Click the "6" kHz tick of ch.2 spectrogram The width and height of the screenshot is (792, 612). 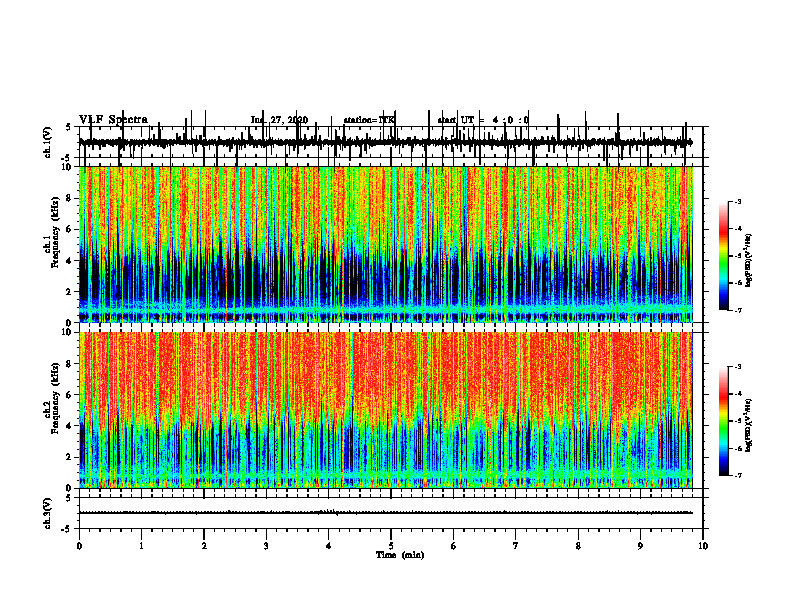click(70, 395)
